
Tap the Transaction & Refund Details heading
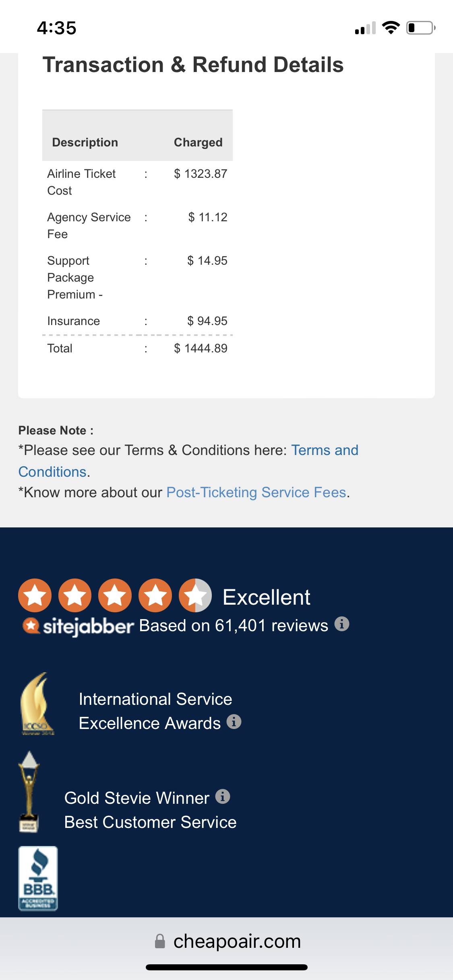point(193,65)
